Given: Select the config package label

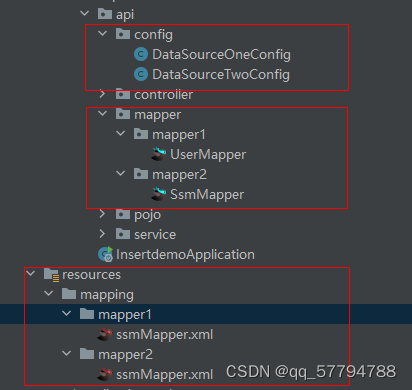Looking at the screenshot, I should (x=153, y=35).
